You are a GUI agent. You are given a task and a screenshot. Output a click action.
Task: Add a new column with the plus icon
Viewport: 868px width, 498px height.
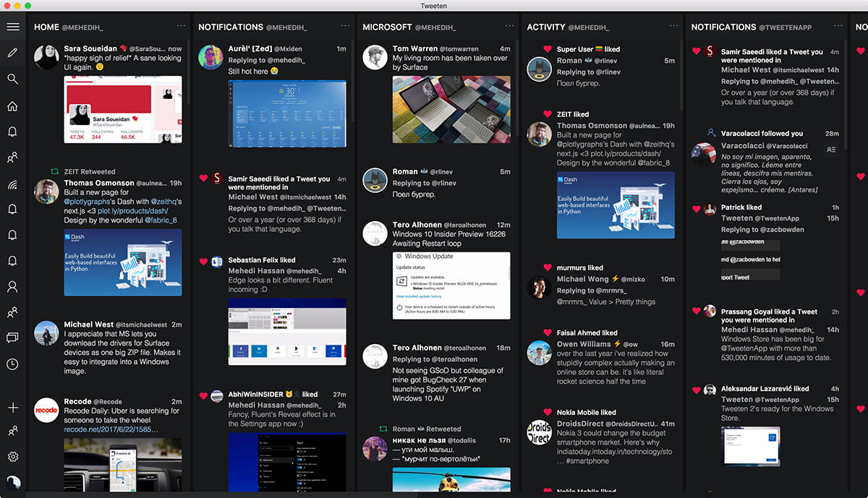click(12, 408)
